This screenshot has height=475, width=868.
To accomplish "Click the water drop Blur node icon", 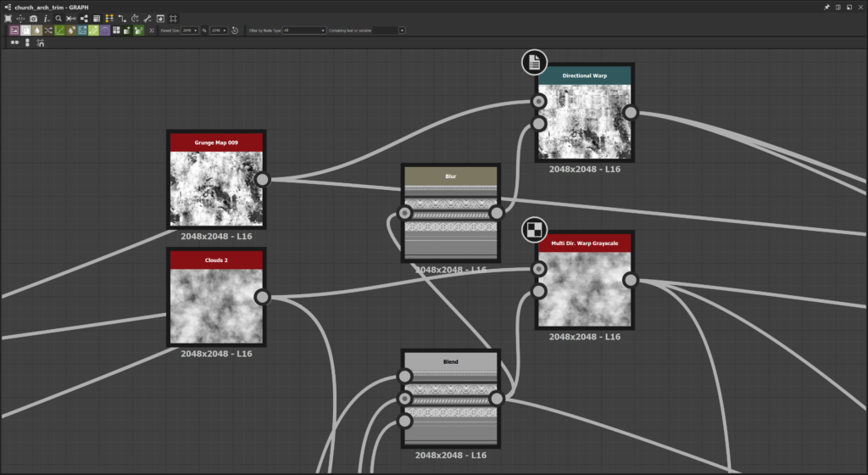I will click(36, 31).
